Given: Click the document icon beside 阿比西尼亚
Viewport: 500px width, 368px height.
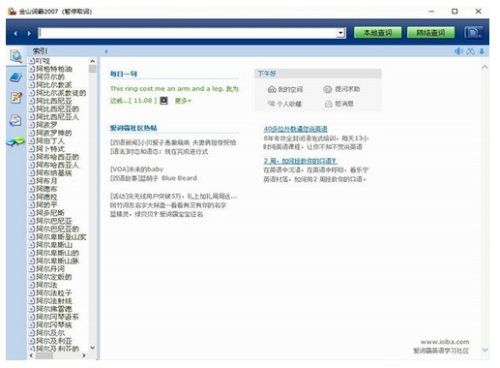Looking at the screenshot, I should pos(32,101).
